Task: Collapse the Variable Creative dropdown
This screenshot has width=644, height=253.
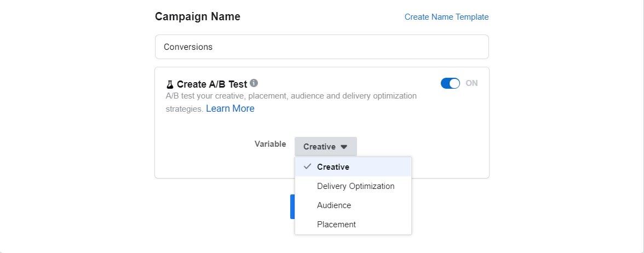Action: 326,147
